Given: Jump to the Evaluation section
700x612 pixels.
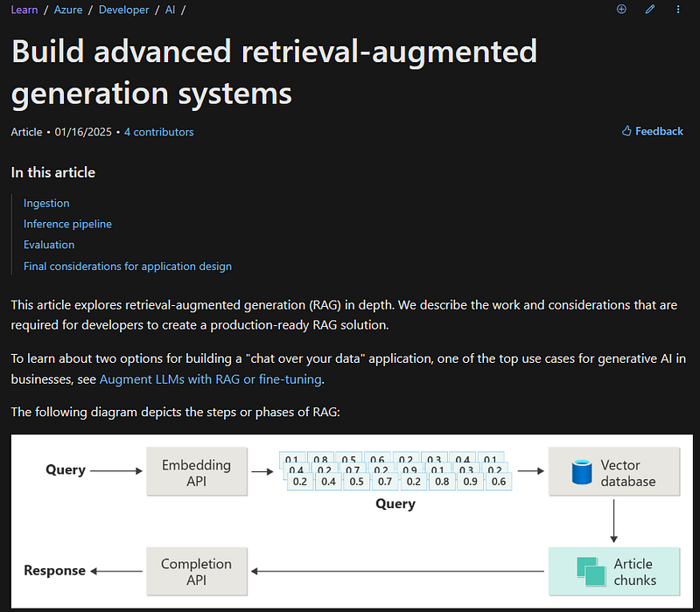Looking at the screenshot, I should (x=49, y=245).
